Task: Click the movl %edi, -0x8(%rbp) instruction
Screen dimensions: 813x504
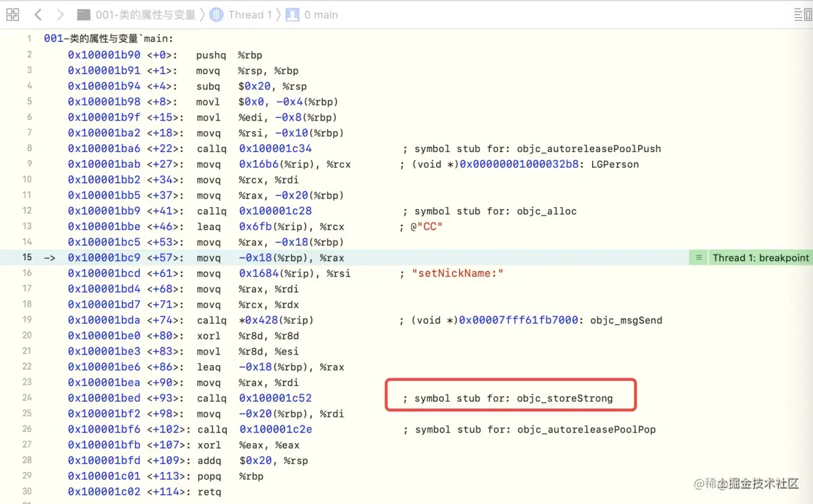Action: coord(267,117)
